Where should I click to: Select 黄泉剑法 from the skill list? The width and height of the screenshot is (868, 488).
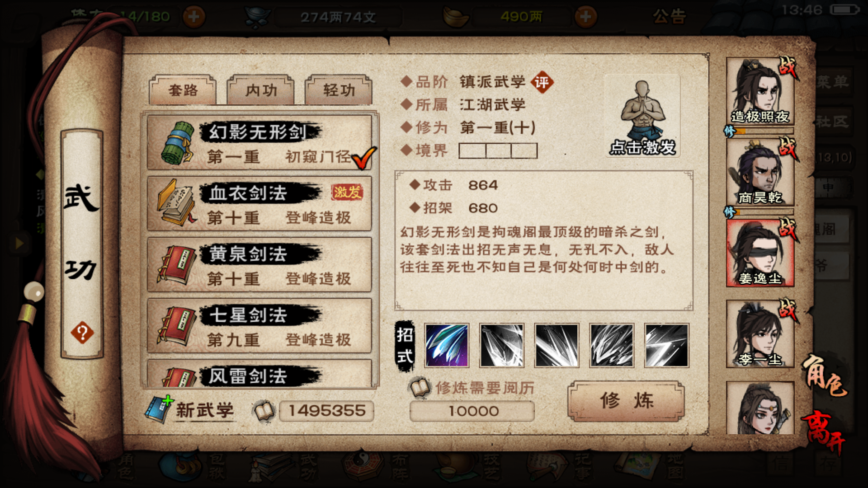259,265
